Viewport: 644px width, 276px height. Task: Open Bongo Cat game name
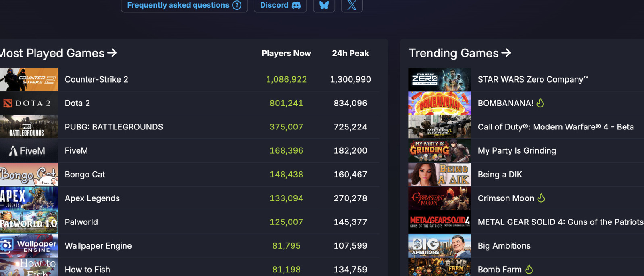click(x=85, y=174)
